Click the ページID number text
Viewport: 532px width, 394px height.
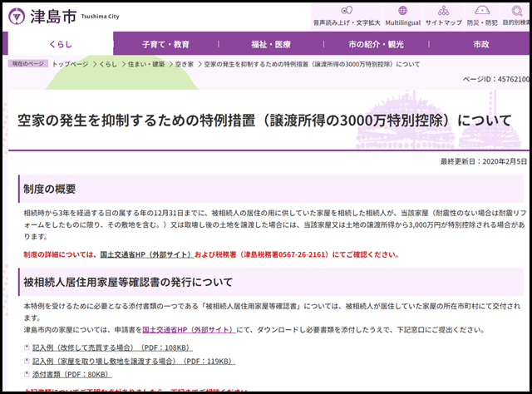[496, 79]
